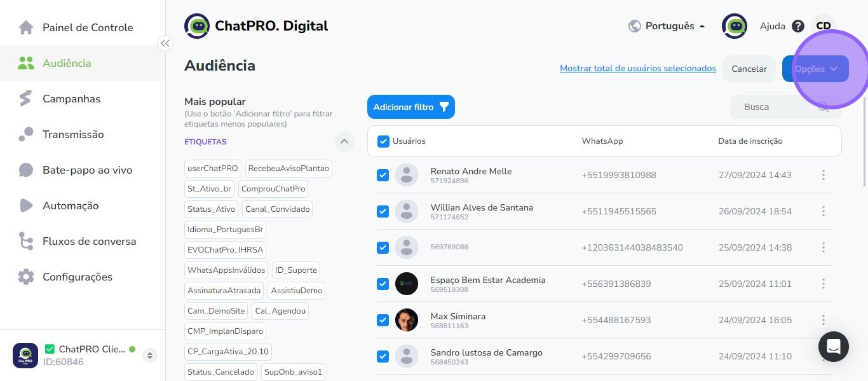Select the userChatPRO tag
868x381 pixels.
point(213,169)
